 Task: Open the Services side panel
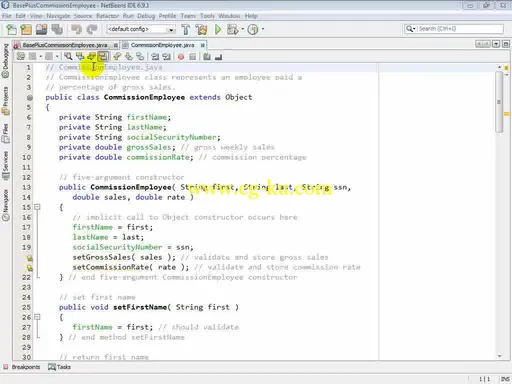click(x=6, y=165)
